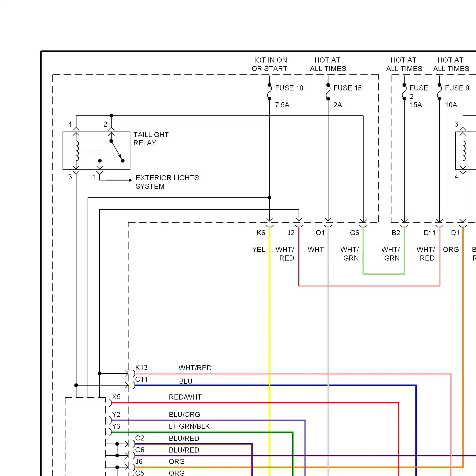This screenshot has width=476, height=476.
Task: Click the 'FUSE 9' label
Action: click(457, 88)
